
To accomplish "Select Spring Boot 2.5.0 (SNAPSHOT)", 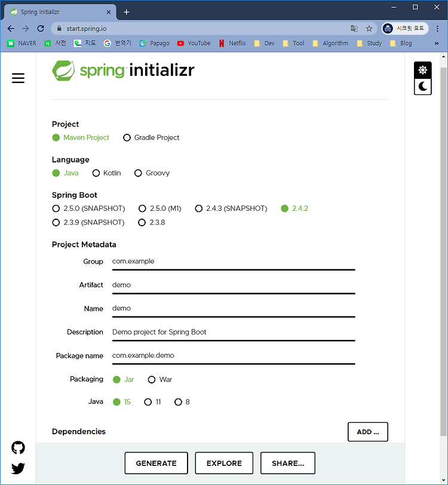I will pos(88,208).
